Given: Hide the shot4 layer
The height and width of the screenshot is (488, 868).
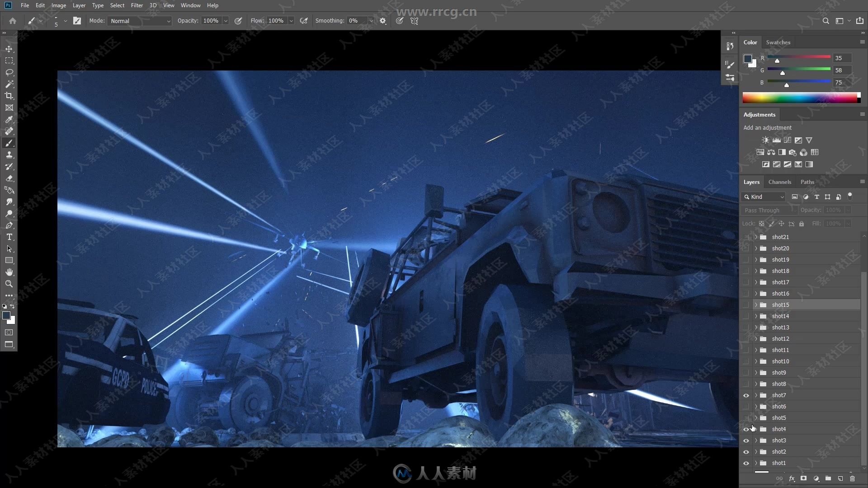Looking at the screenshot, I should point(746,429).
